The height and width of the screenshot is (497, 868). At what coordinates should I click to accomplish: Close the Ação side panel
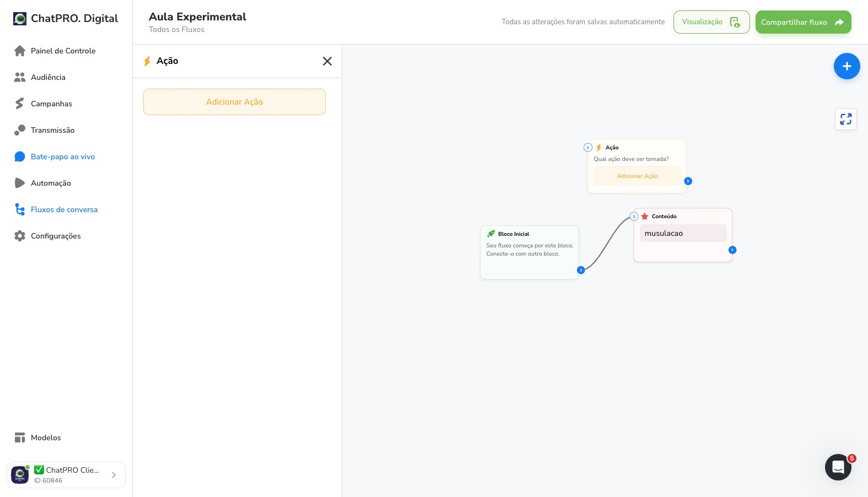coord(327,61)
